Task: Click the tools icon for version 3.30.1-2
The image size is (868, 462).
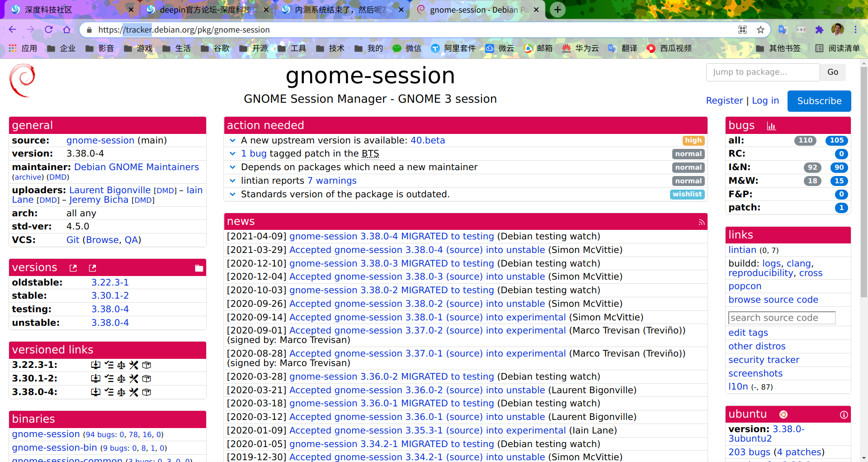Action: click(x=134, y=378)
